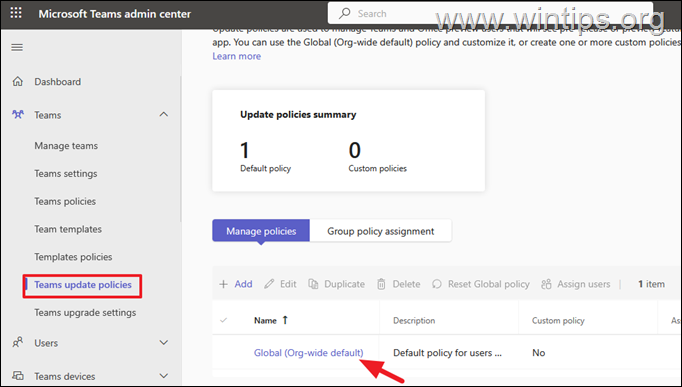Screen dimensions: 682x387
Task: Open Global (Org-wide default) policy link
Action: pos(308,353)
